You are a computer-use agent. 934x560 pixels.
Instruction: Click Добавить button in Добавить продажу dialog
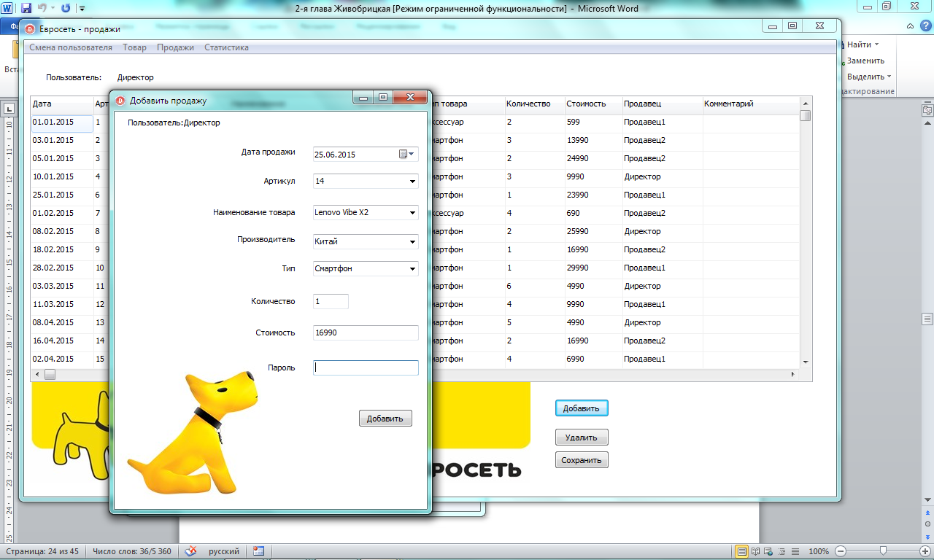pyautogui.click(x=385, y=419)
